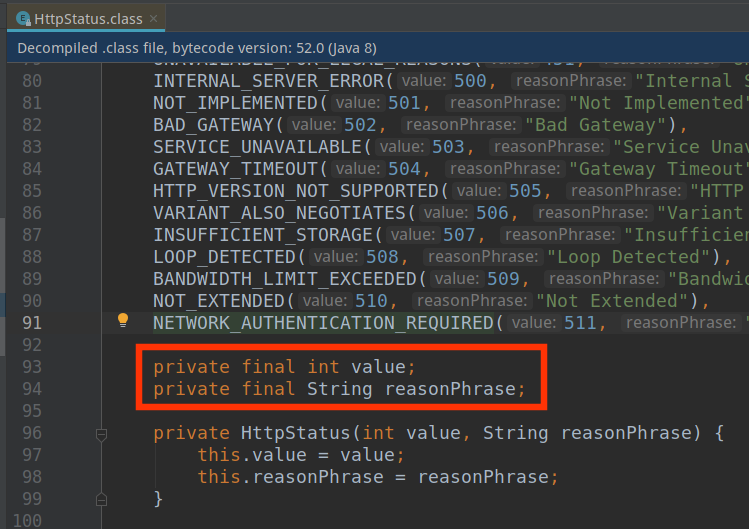This screenshot has height=529, width=749.
Task: Click the enum file icon on HttpStatus.class tab
Action: pos(22,18)
